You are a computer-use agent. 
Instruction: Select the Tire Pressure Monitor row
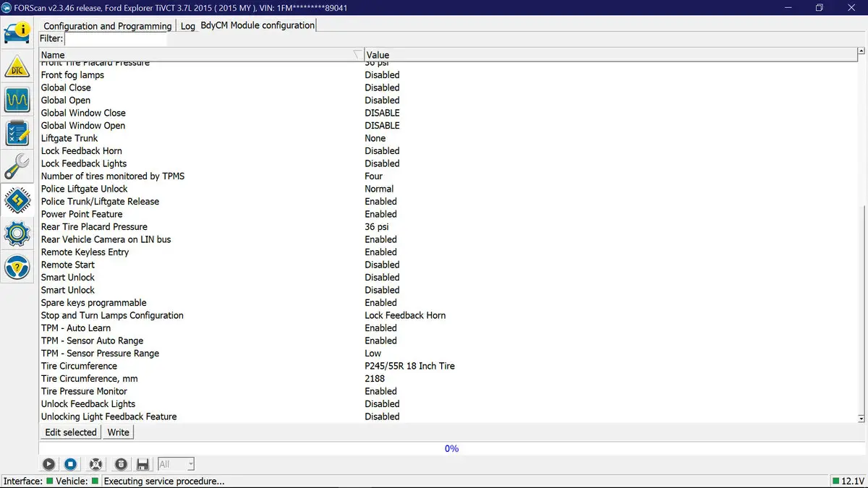(x=447, y=391)
